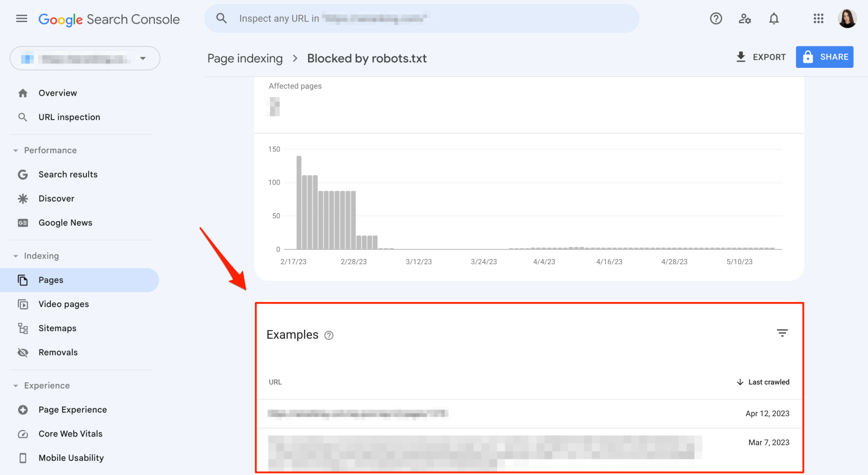This screenshot has height=475, width=868.
Task: Open the Mobile Usability report
Action: (x=71, y=457)
